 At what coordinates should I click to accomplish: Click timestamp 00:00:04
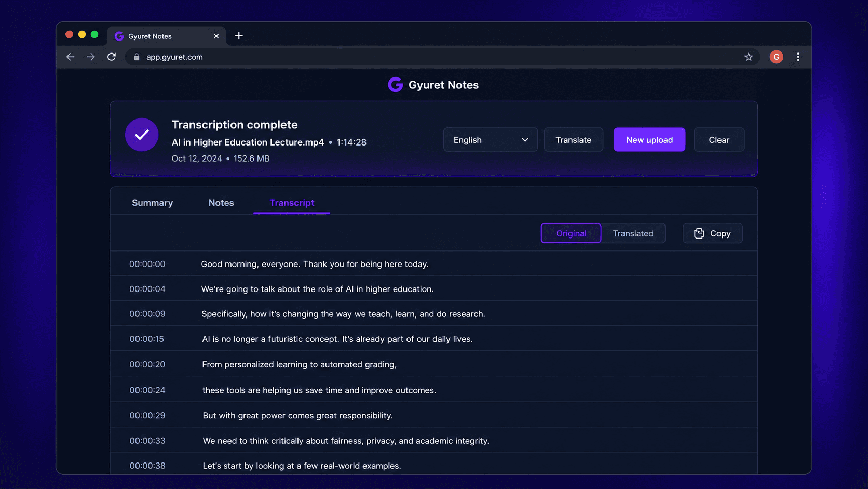[147, 289]
